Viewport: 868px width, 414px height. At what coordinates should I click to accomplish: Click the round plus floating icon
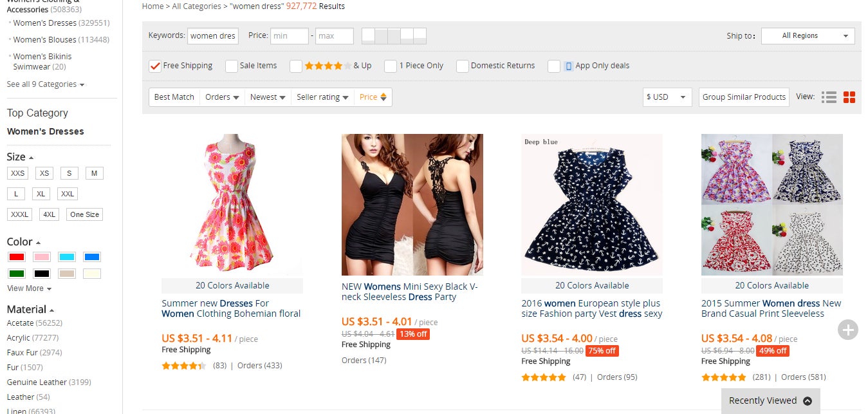848,330
